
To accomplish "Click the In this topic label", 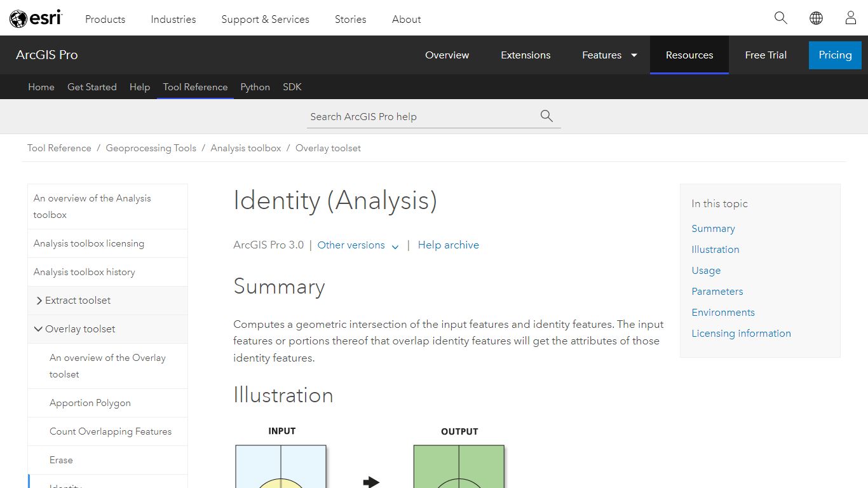I will [719, 204].
